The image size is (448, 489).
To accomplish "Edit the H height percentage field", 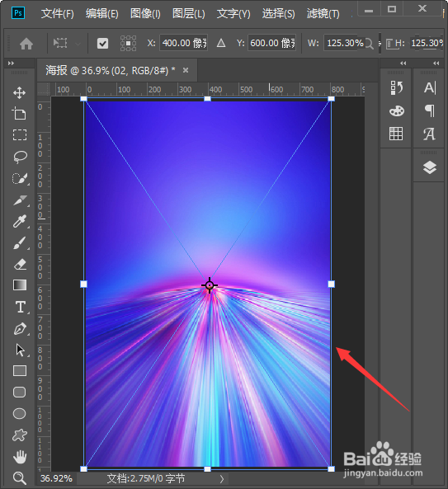I will 427,43.
